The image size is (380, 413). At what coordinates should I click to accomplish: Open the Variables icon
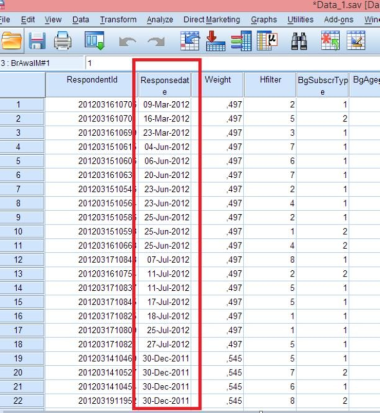(x=241, y=41)
